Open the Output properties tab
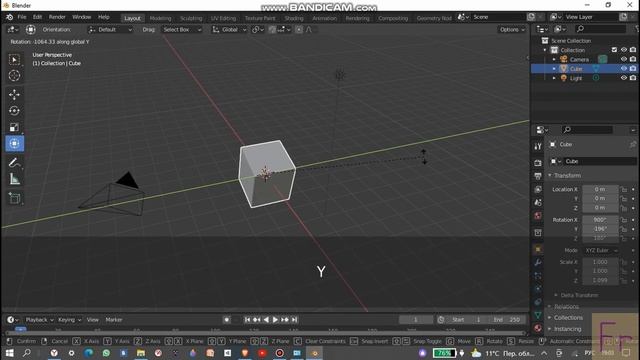The height and width of the screenshot is (360, 640). 538,176
